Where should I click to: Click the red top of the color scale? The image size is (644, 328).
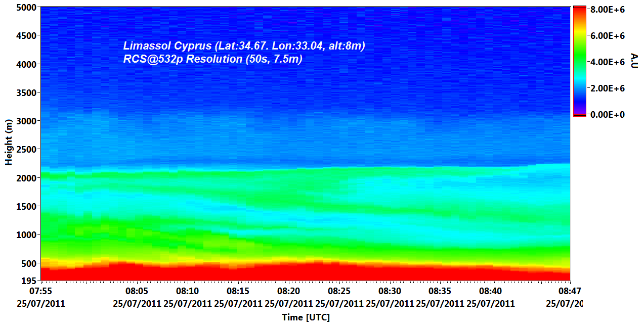[579, 11]
